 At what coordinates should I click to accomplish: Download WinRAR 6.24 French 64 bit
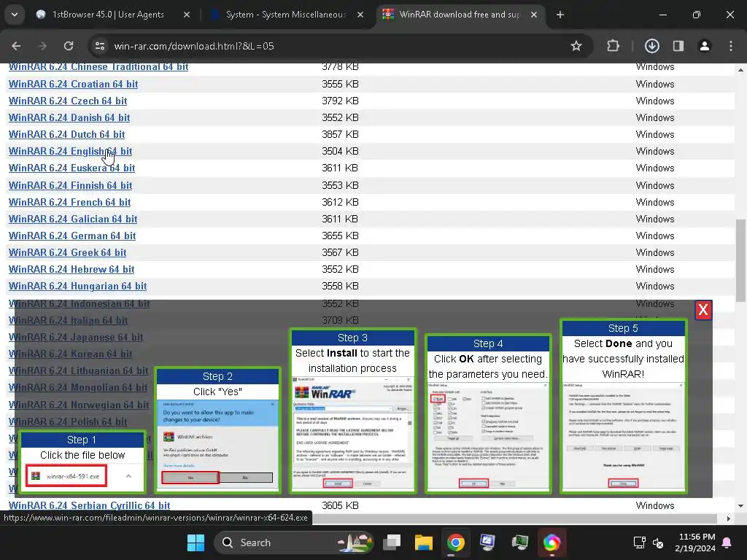click(x=69, y=203)
